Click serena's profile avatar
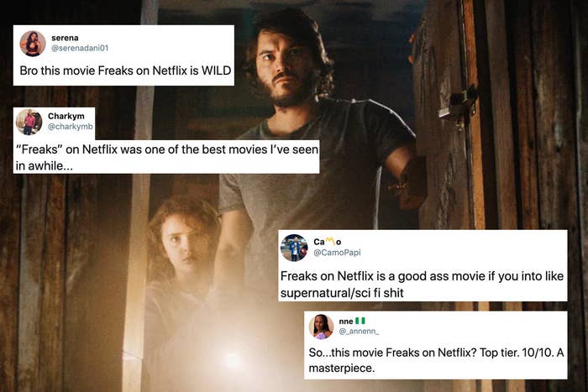The image size is (588, 392). [x=33, y=44]
